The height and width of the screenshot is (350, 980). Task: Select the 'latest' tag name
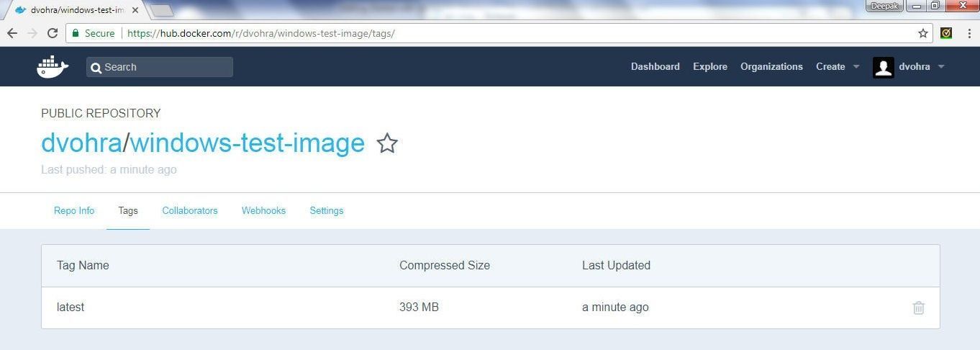71,307
